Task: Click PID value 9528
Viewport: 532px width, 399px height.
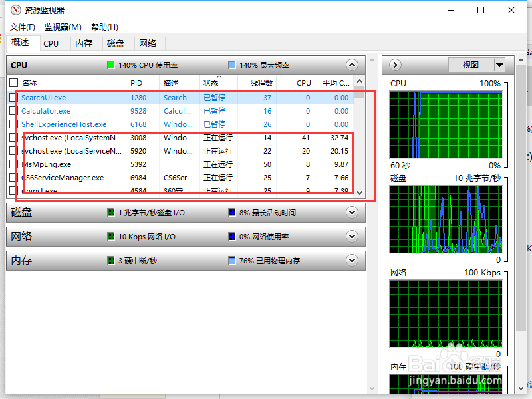Action: 138,111
